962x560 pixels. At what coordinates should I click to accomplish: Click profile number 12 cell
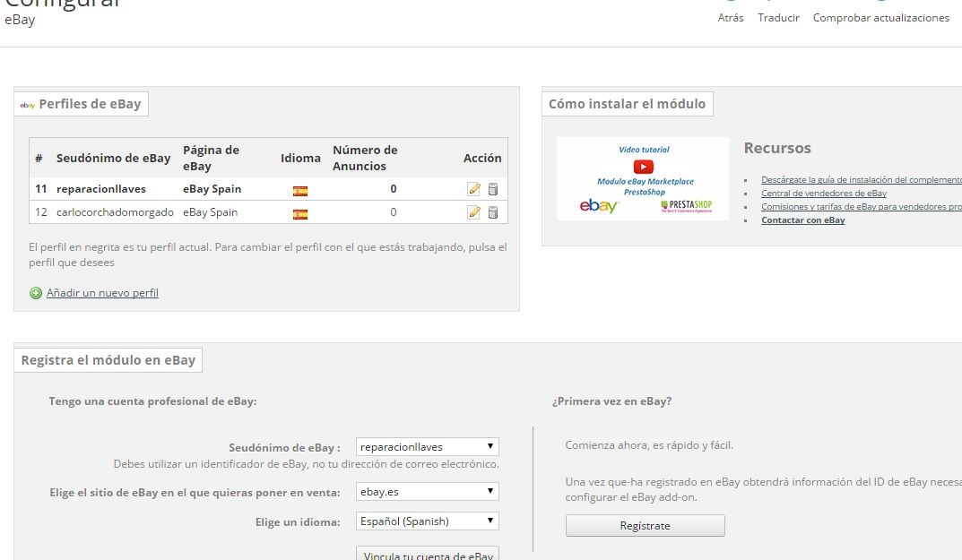pos(41,212)
